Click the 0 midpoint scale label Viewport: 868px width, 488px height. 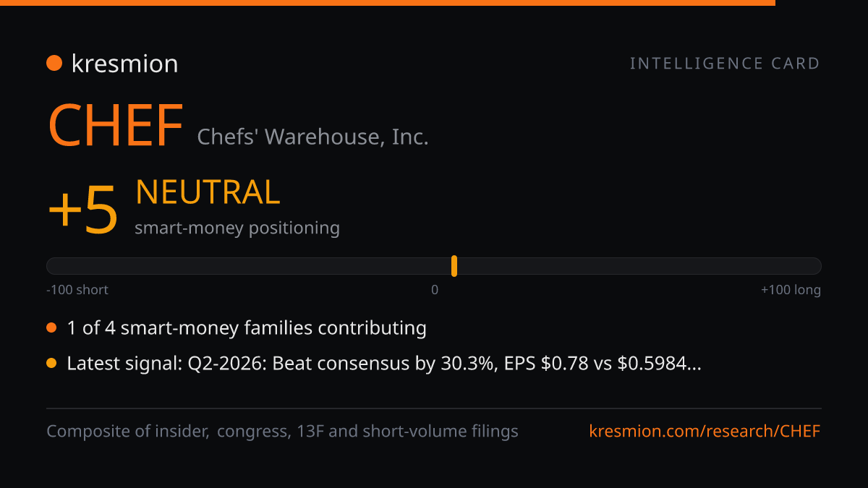point(435,290)
